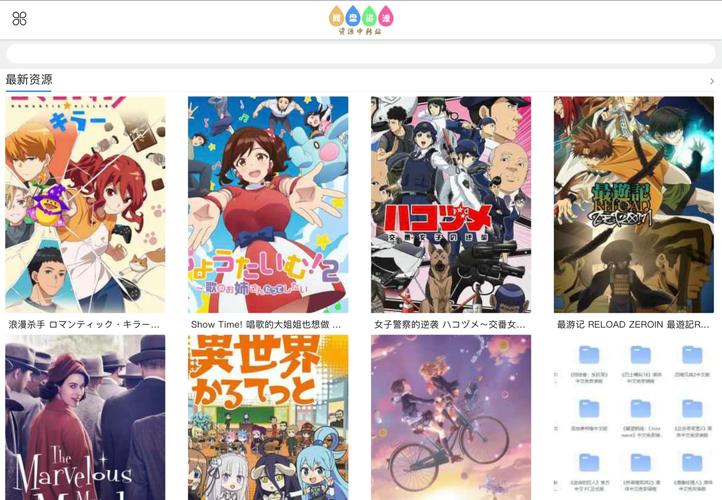722x500 pixels.
Task: Click the 浪漫杀手 ロマンティック・キラー title link
Action: [84, 325]
